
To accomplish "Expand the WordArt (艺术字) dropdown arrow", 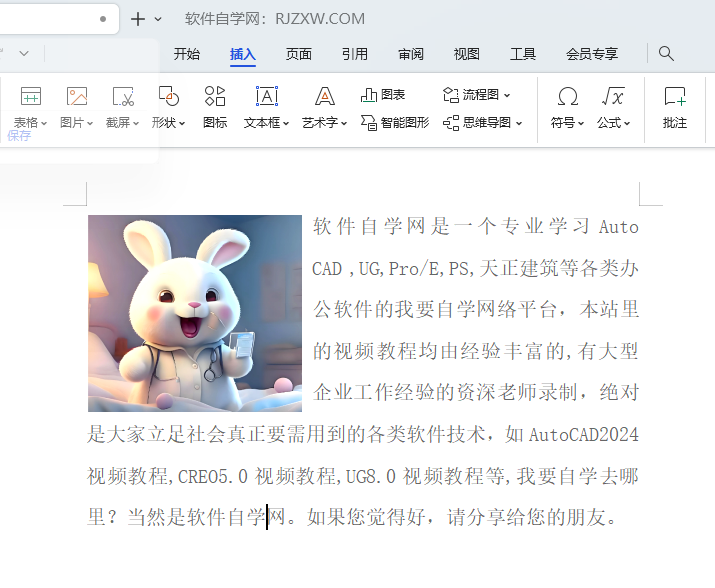I will click(x=344, y=124).
